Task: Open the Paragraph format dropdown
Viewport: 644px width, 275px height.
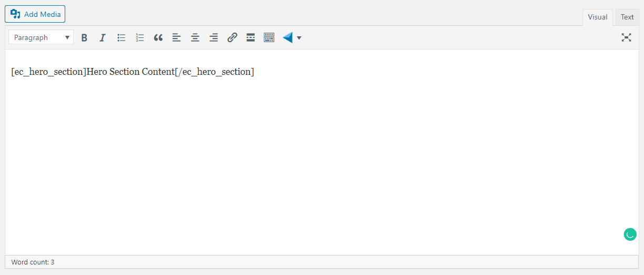Action: tap(41, 37)
